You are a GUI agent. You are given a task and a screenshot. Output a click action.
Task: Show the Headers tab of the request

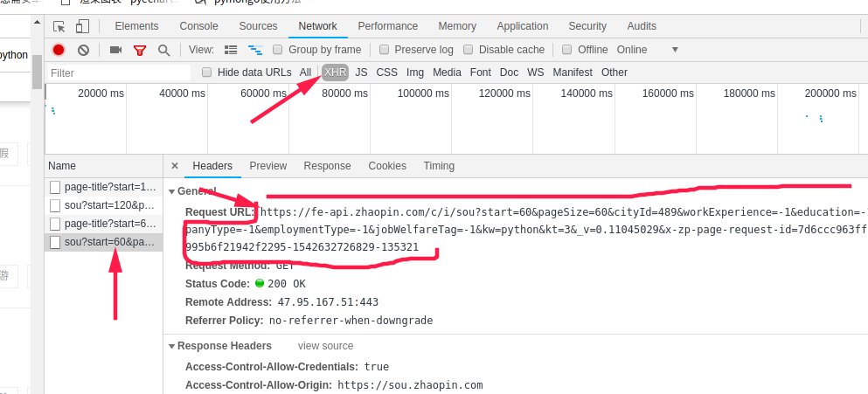point(212,165)
